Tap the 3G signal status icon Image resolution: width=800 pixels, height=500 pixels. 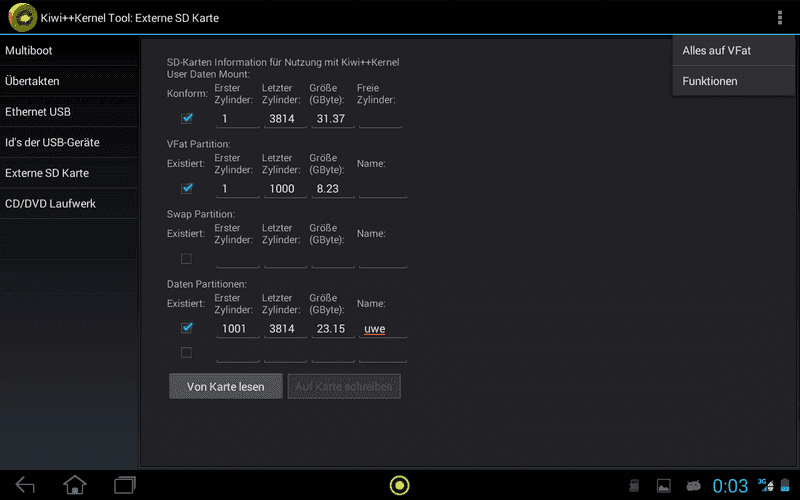pyautogui.click(x=765, y=485)
